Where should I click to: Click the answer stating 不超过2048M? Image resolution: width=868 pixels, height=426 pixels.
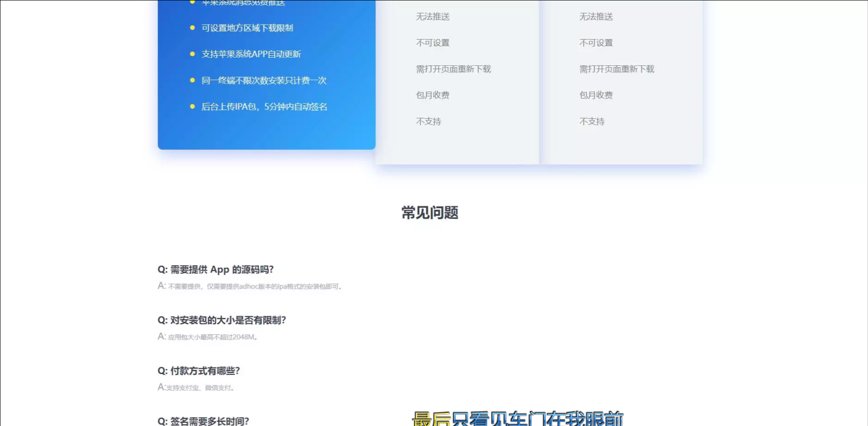[208, 337]
